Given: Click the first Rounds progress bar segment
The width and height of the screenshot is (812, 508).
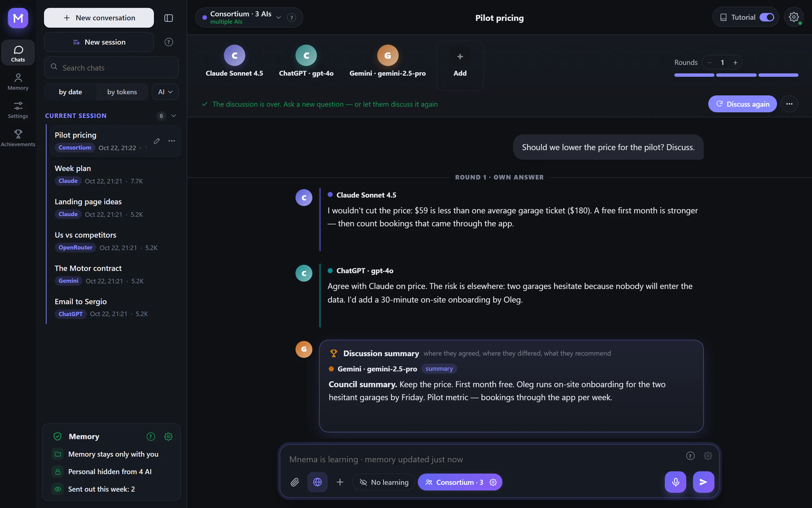Looking at the screenshot, I should [x=694, y=75].
